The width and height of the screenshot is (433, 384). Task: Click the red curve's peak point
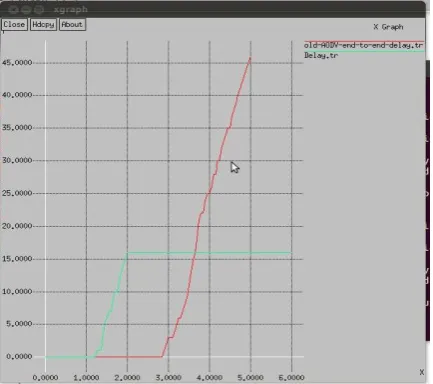[250, 58]
